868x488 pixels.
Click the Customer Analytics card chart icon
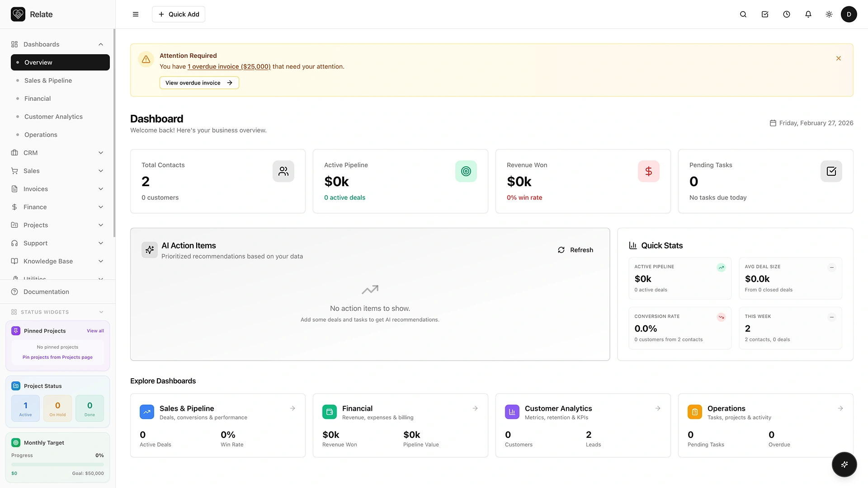point(512,412)
